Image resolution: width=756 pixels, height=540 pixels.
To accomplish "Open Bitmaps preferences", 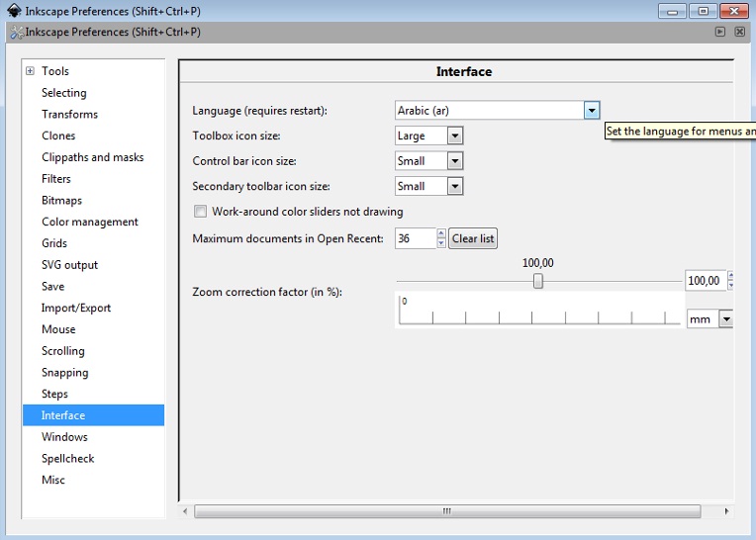I will click(61, 200).
